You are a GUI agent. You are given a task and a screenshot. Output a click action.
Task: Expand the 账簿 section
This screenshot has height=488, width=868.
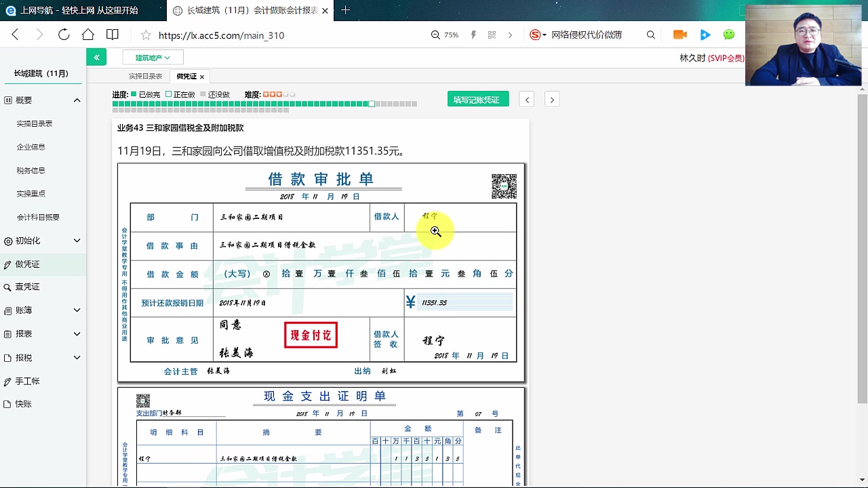[x=77, y=310]
